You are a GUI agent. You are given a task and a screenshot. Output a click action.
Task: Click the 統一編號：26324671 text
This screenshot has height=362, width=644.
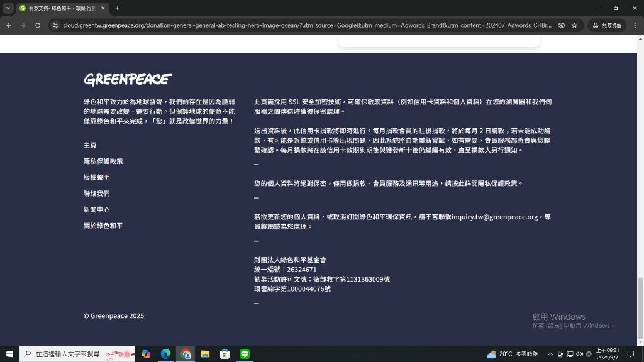tap(286, 269)
